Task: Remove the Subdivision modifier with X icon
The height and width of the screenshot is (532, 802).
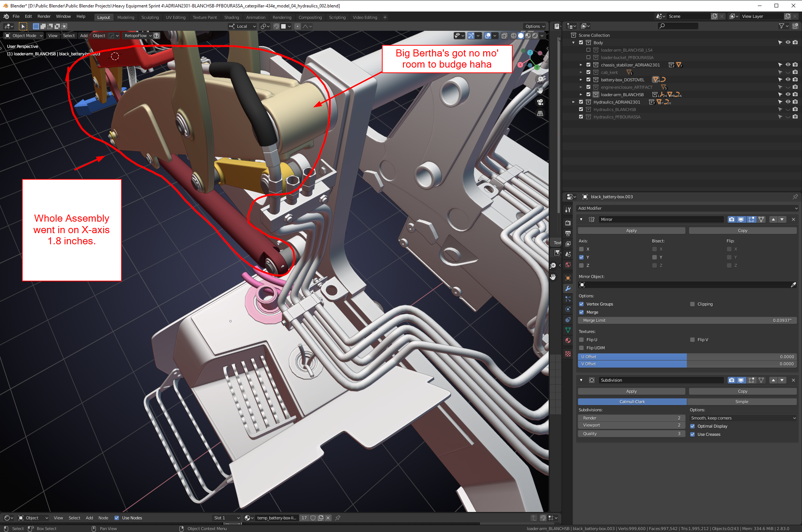Action: [793, 380]
